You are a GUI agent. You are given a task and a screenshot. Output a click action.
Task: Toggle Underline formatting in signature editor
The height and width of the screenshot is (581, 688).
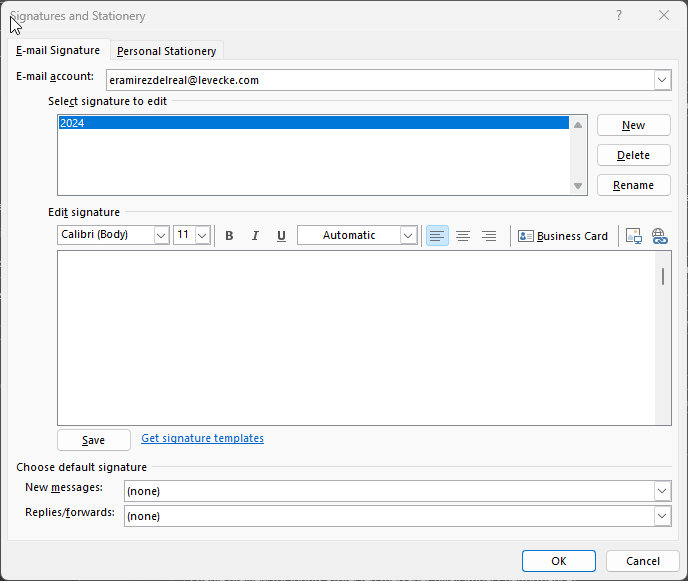pyautogui.click(x=281, y=236)
